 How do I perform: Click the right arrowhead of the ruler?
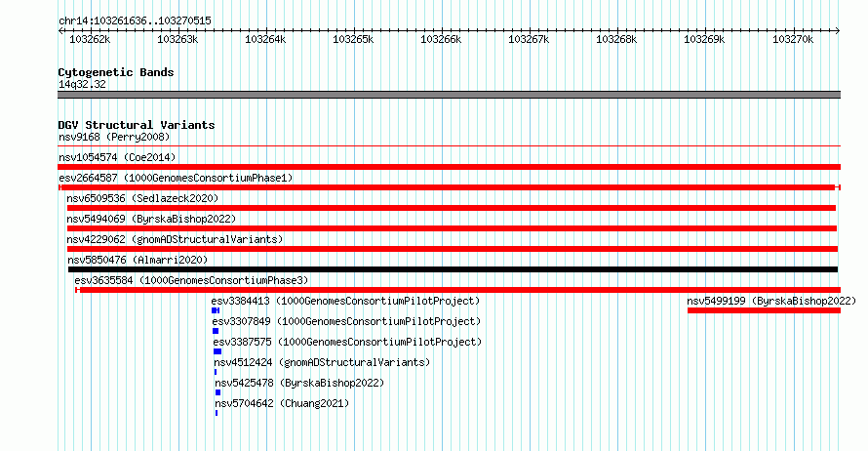pyautogui.click(x=838, y=31)
